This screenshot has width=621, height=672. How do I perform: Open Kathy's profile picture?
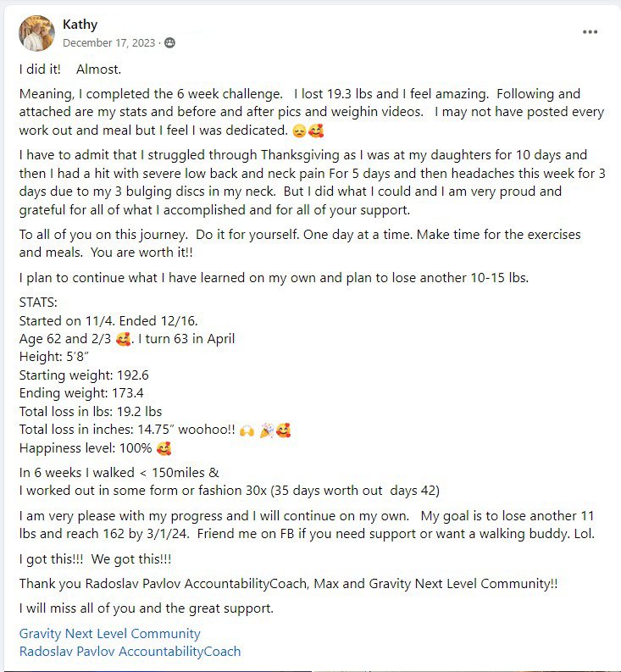pos(36,33)
